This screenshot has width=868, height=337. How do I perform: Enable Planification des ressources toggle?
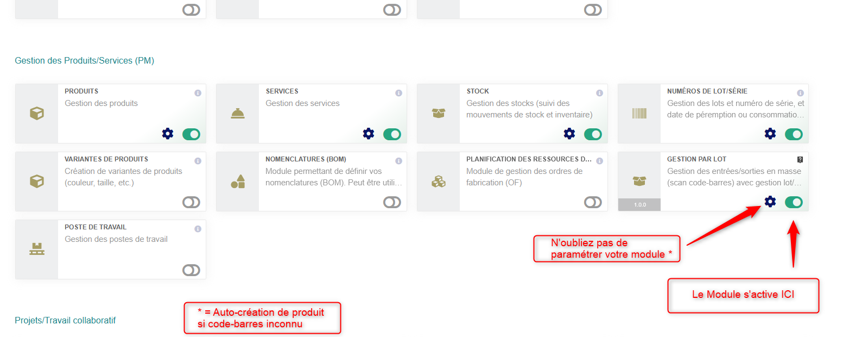[x=593, y=202]
